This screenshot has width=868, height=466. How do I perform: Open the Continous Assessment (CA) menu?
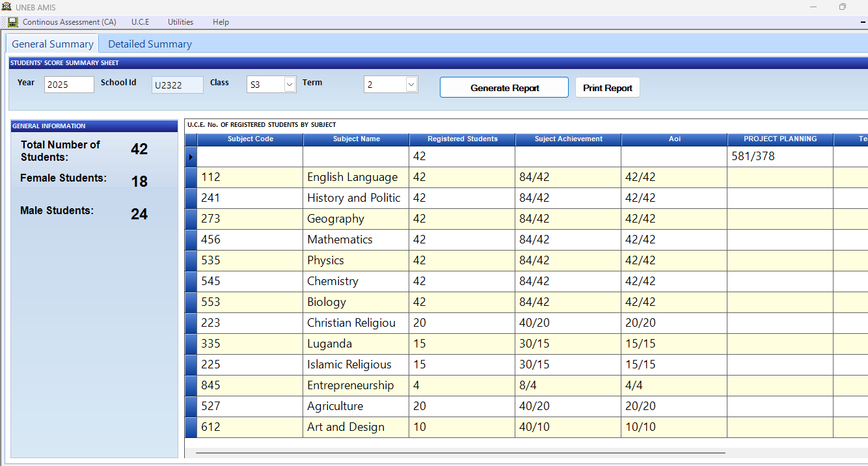click(68, 21)
